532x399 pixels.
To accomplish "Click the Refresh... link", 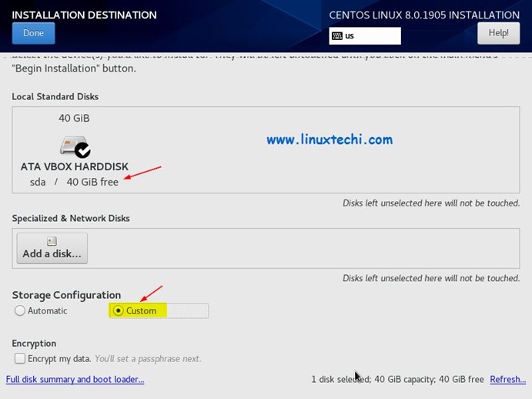I will [508, 379].
